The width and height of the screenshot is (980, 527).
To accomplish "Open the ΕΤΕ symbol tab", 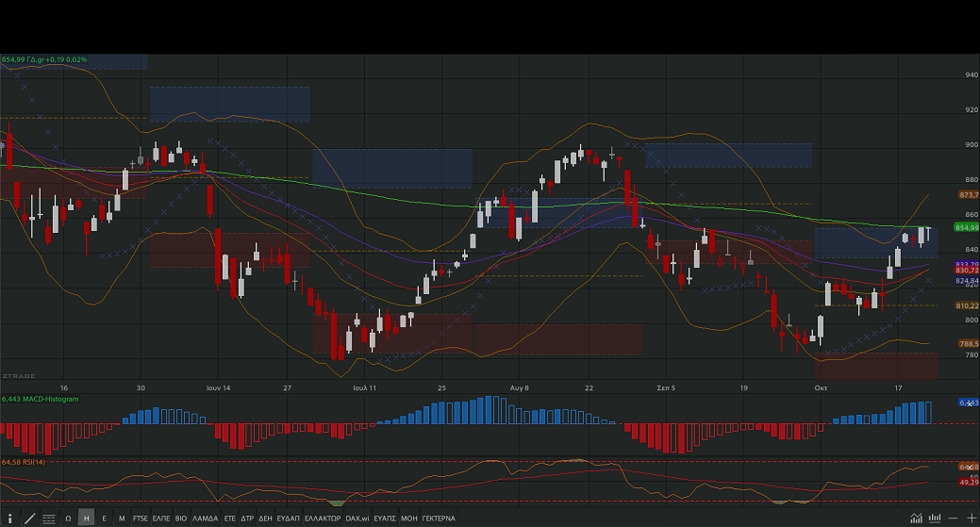I will tap(230, 519).
